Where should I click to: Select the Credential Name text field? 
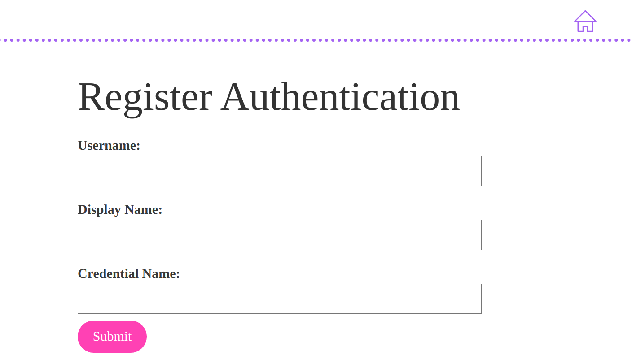pyautogui.click(x=279, y=299)
